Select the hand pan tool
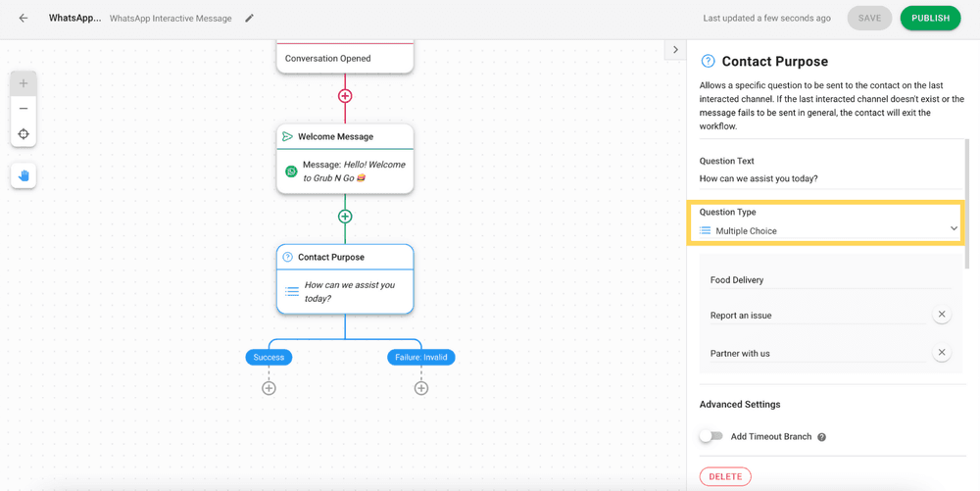This screenshot has width=980, height=491. tap(24, 175)
